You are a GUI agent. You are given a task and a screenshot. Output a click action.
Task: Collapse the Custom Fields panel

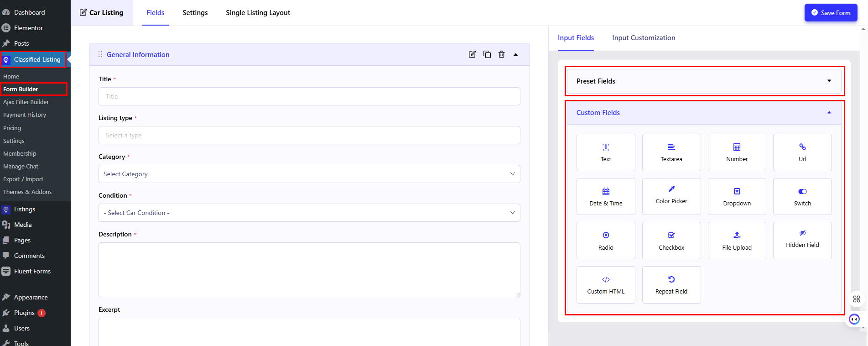704,113
